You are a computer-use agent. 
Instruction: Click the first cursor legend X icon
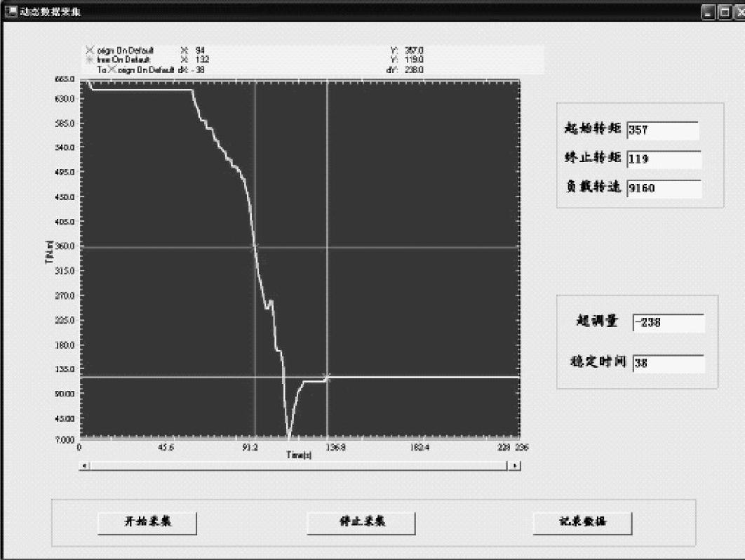point(89,50)
